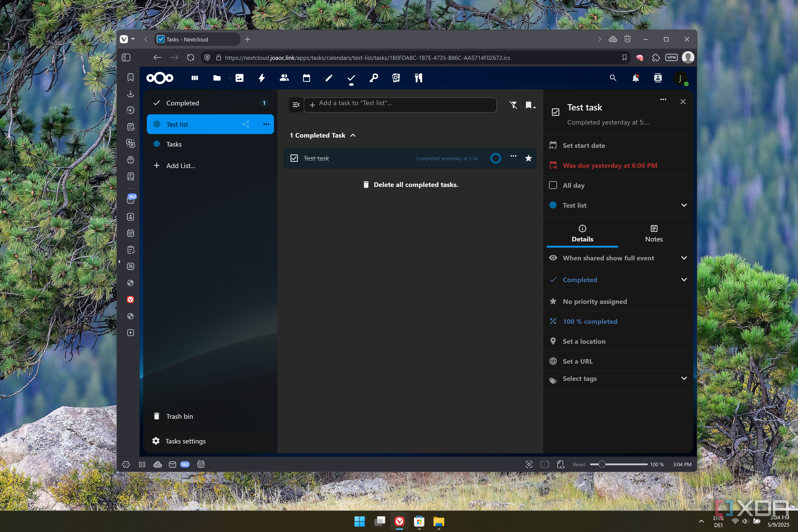This screenshot has width=798, height=532.
Task: Click Set start date field
Action: click(x=618, y=145)
